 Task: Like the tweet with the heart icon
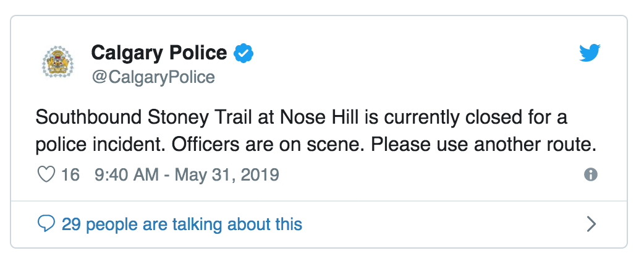pyautogui.click(x=46, y=175)
